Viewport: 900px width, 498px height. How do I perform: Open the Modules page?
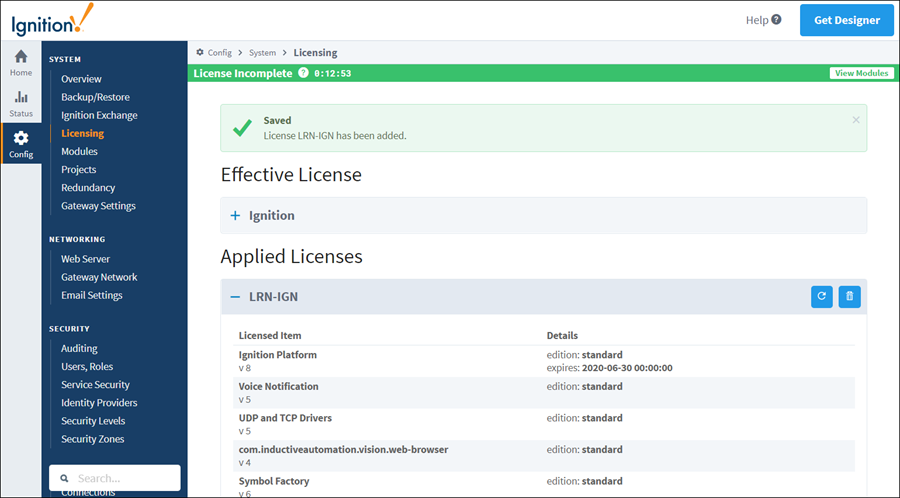pos(79,151)
